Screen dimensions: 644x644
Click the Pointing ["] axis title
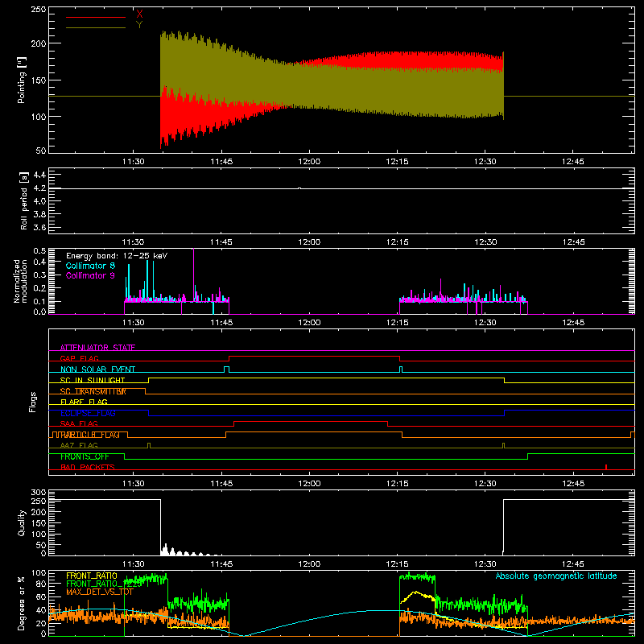22,80
